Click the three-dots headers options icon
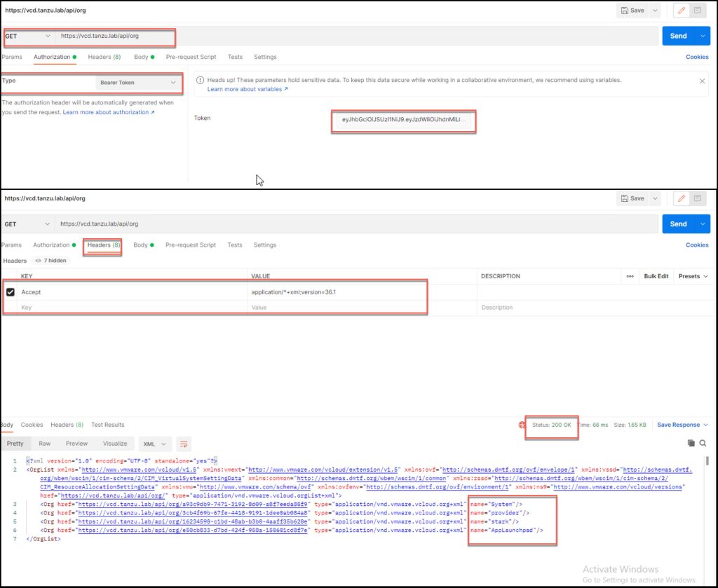 tap(630, 276)
